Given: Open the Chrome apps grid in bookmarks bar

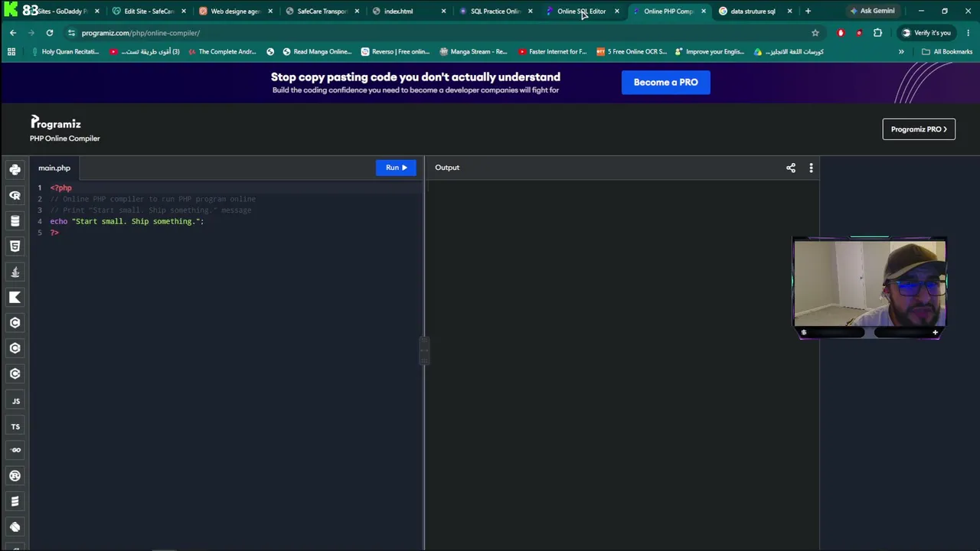Looking at the screenshot, I should click(x=11, y=52).
